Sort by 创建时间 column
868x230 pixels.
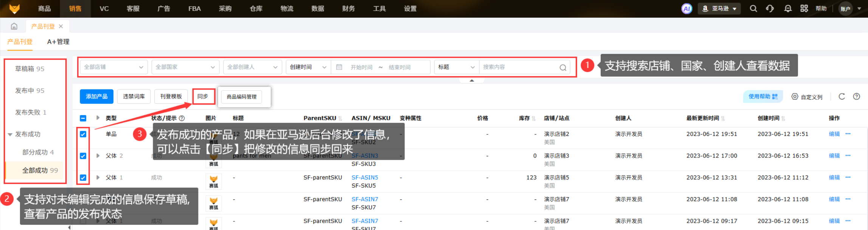pyautogui.click(x=783, y=118)
